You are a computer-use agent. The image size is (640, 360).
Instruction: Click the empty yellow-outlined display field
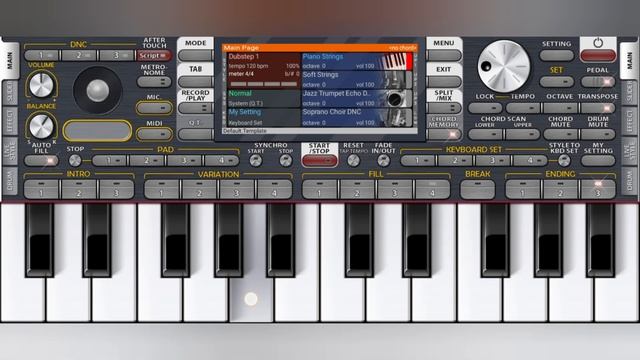[x=98, y=131]
